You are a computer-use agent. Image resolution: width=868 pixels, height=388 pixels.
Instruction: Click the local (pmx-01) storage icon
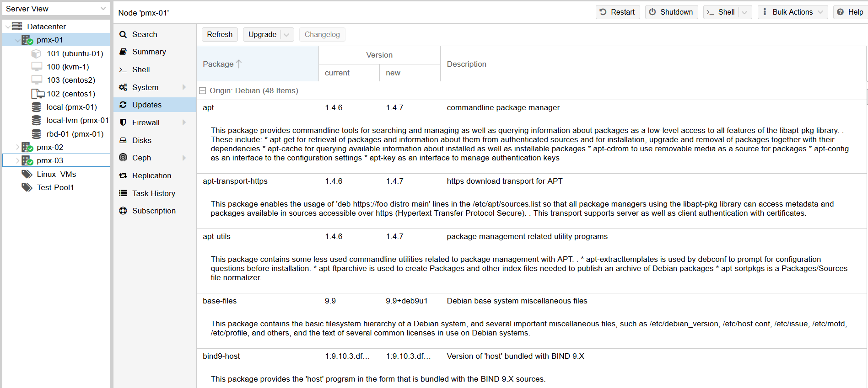[36, 107]
